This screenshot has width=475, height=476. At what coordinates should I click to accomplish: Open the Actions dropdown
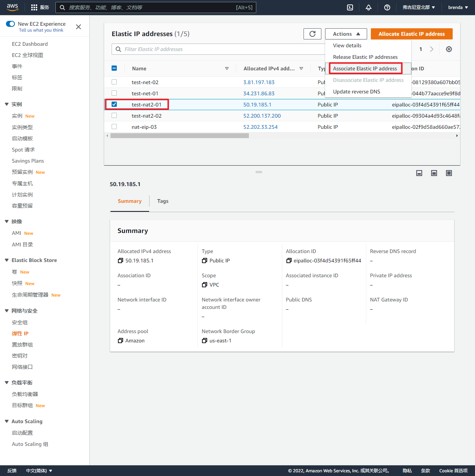click(346, 34)
